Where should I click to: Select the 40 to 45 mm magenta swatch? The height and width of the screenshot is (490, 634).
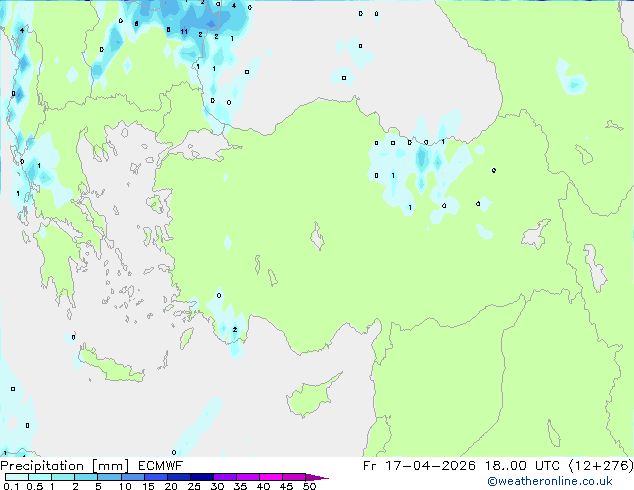point(271,477)
